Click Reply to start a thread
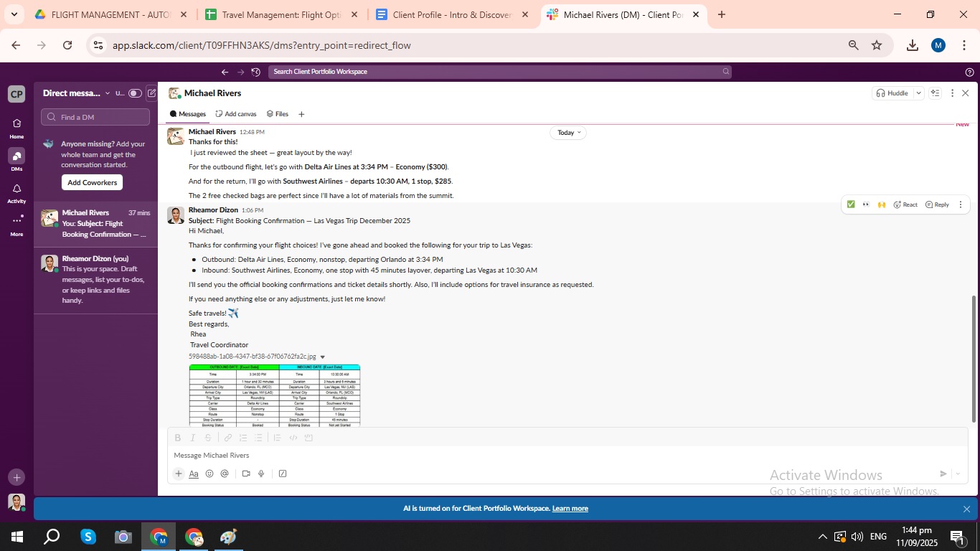The width and height of the screenshot is (980, 551). tap(938, 204)
